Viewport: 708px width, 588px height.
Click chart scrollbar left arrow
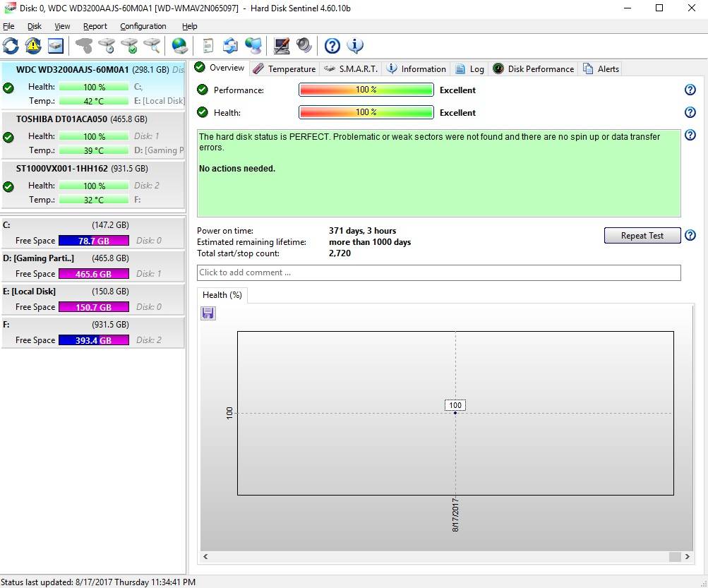click(x=205, y=557)
